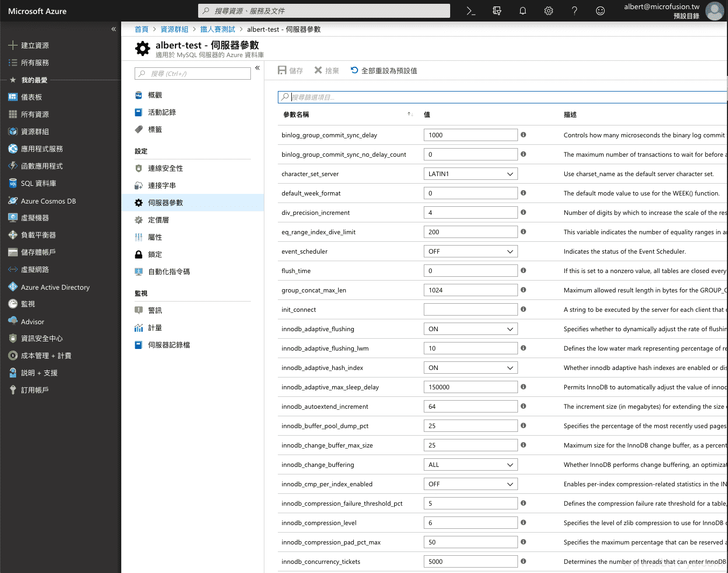Open the innodb_cmp_per_index_enabled dropdown
Viewport: 728px width, 573px height.
tap(471, 484)
